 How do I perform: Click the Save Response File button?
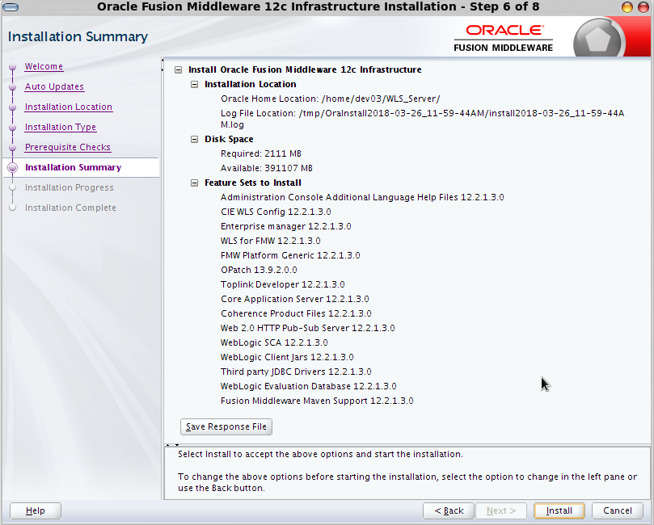(226, 427)
